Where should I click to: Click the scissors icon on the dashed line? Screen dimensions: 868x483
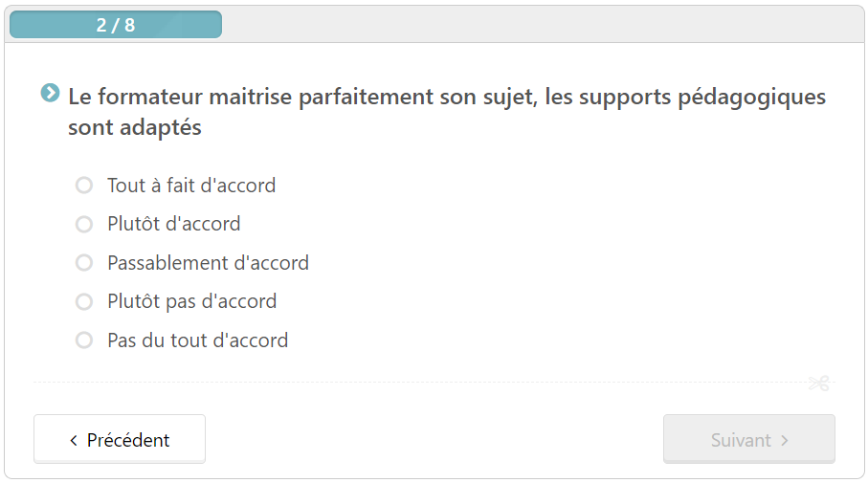coord(819,383)
